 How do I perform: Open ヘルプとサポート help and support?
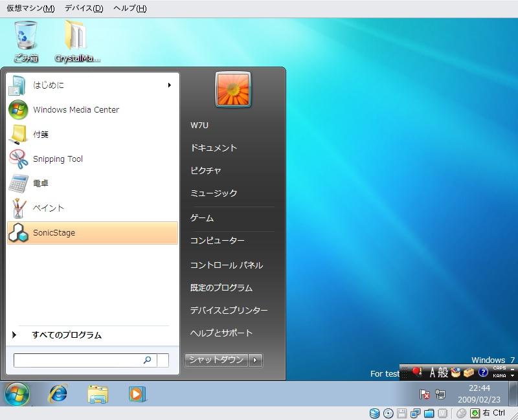(221, 333)
